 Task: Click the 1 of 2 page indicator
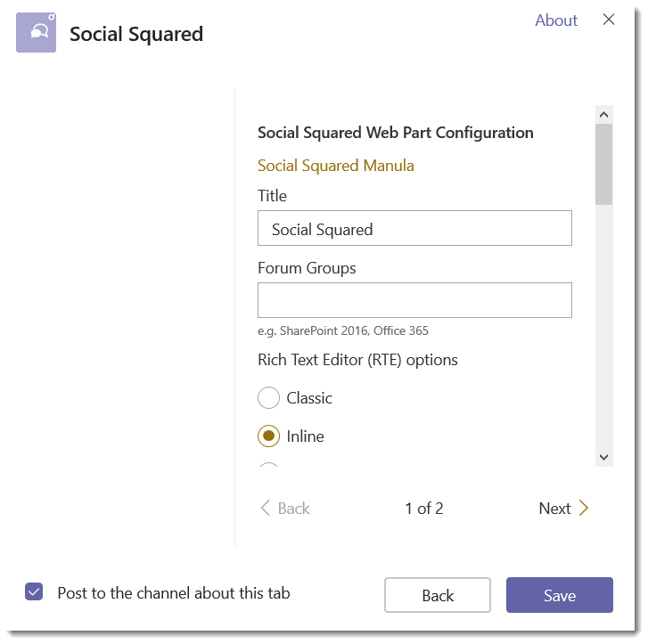point(424,509)
